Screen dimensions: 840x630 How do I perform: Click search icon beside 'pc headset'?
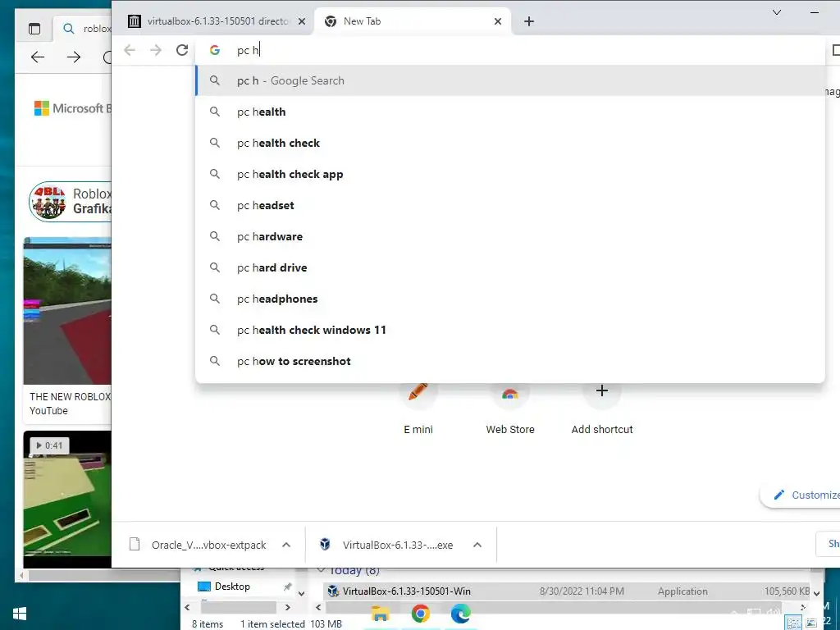(x=215, y=205)
